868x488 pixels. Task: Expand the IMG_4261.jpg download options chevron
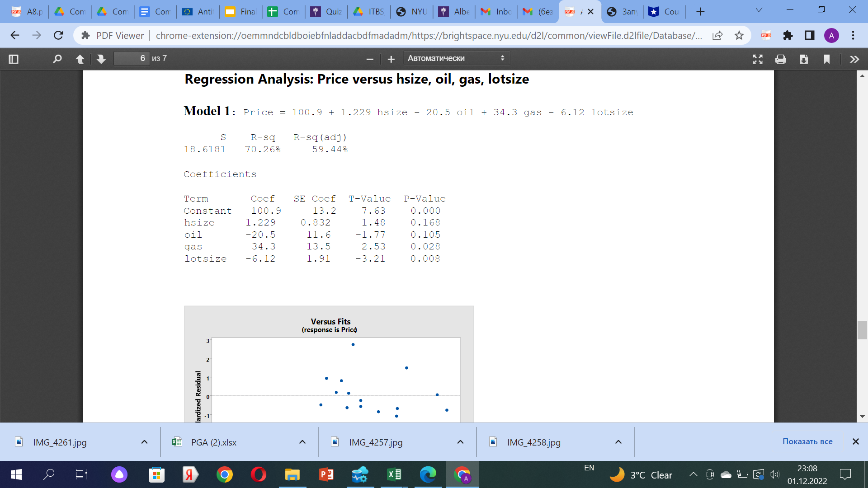point(144,442)
